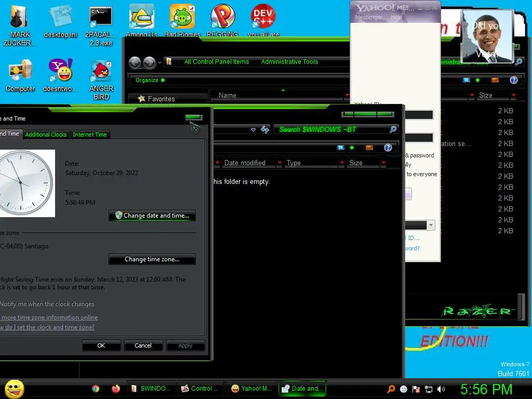Expand address bar history in $WINDOWS.~BT window
532x399 pixels.
point(253,129)
